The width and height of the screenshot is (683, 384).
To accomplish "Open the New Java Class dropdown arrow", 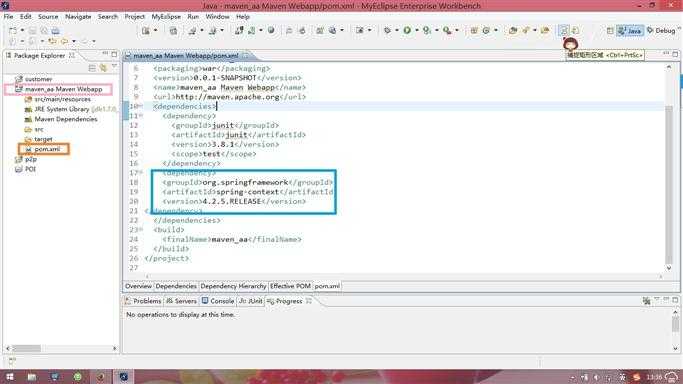I will tap(496, 30).
